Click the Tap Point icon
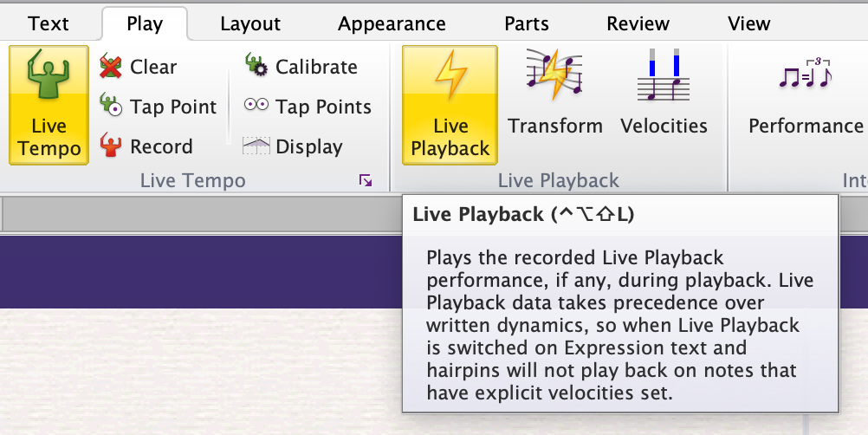Image resolution: width=868 pixels, height=435 pixels. pos(110,107)
